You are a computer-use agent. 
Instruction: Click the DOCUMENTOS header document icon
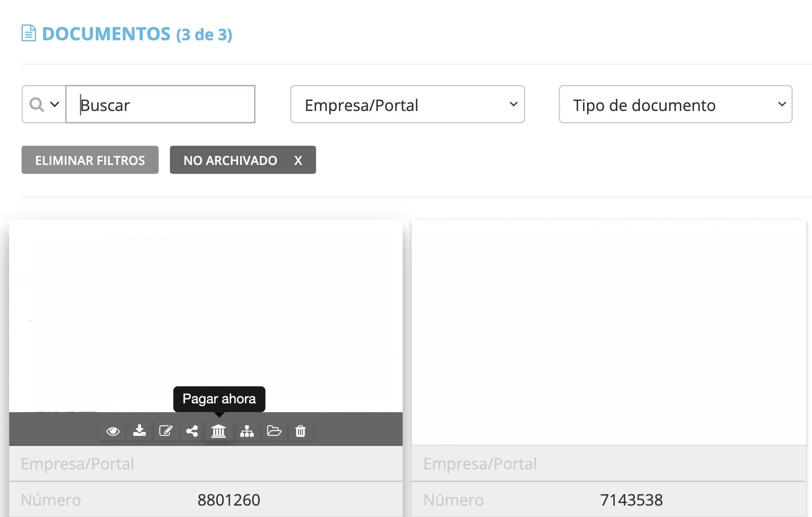(28, 33)
